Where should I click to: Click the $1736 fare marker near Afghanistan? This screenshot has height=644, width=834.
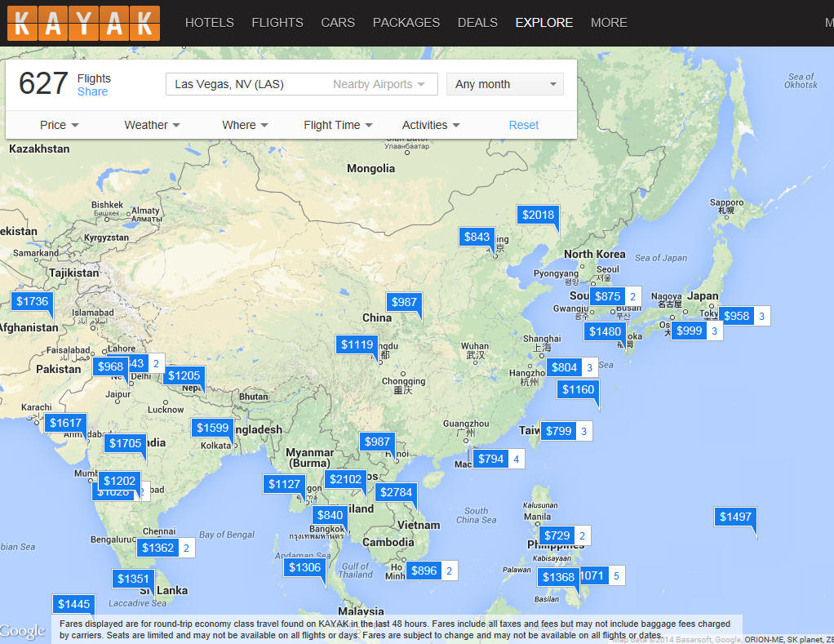(x=32, y=301)
